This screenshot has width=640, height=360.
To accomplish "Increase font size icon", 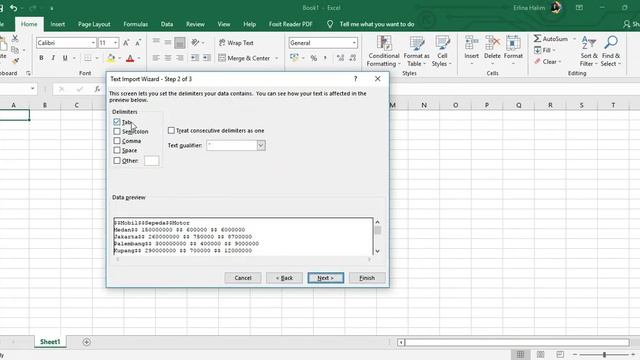I will point(126,43).
